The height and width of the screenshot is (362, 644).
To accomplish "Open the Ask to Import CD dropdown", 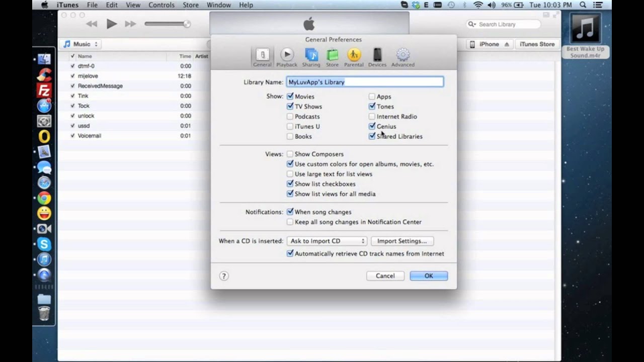I will pos(327,241).
